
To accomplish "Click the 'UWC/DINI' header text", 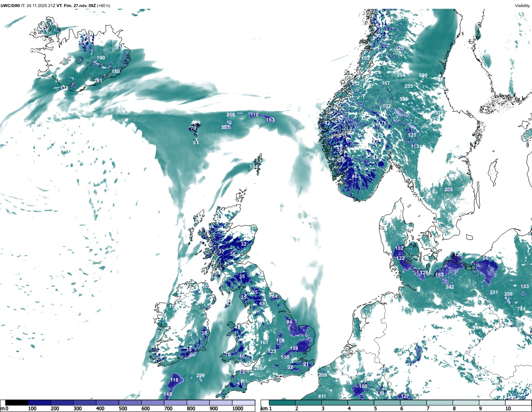I will (10, 5).
